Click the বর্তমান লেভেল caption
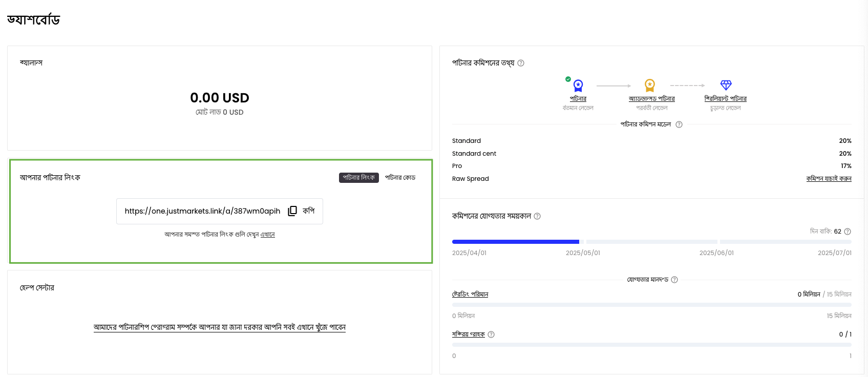Screen dimensions: 868x377 click(578, 108)
